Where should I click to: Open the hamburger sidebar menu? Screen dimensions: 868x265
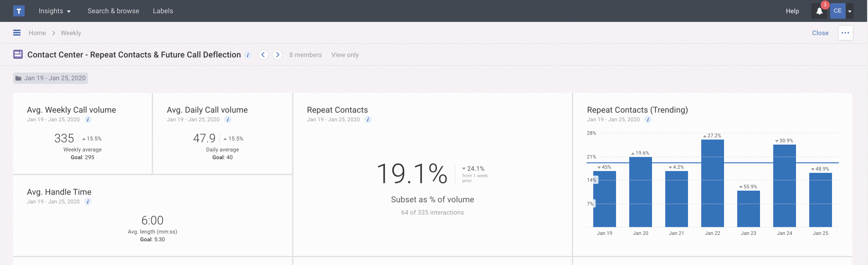tap(17, 33)
